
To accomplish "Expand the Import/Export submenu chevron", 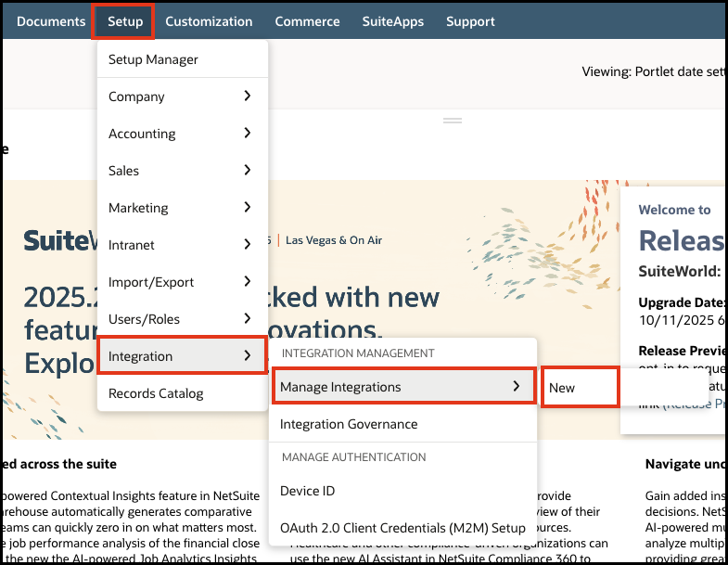I will pyautogui.click(x=247, y=281).
